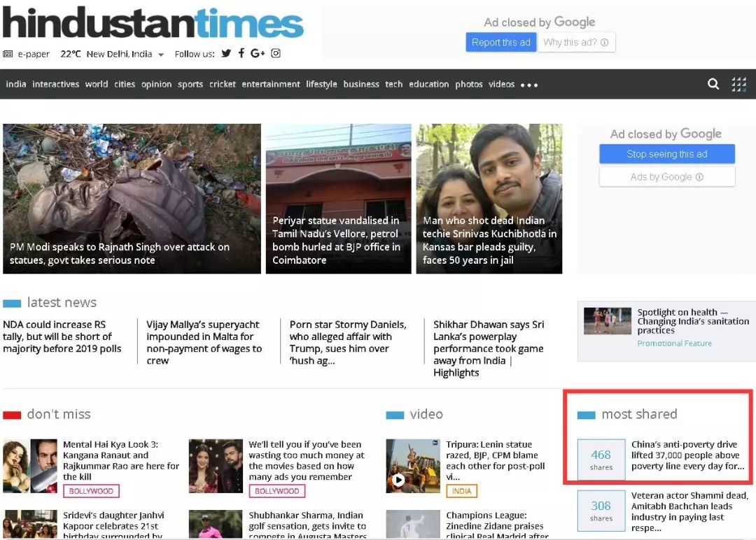This screenshot has width=756, height=540.
Task: Open Sridevi's daughter Janhvi Kapoor article
Action: point(113,525)
